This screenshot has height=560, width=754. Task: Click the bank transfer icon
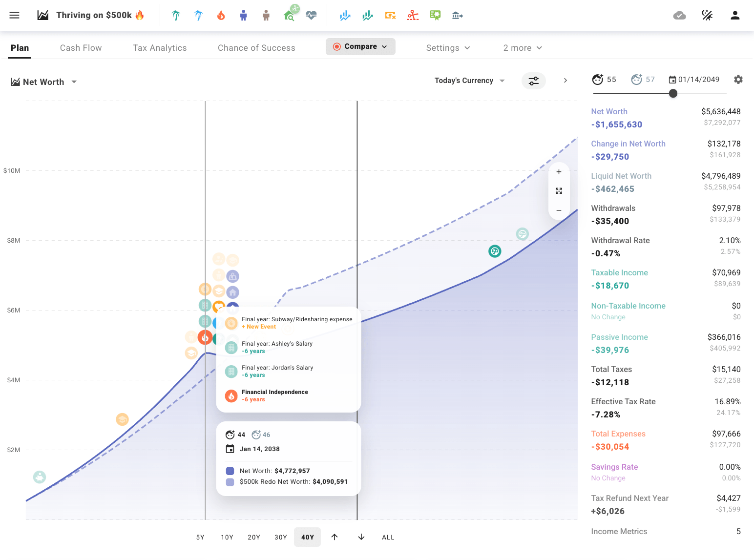point(458,15)
